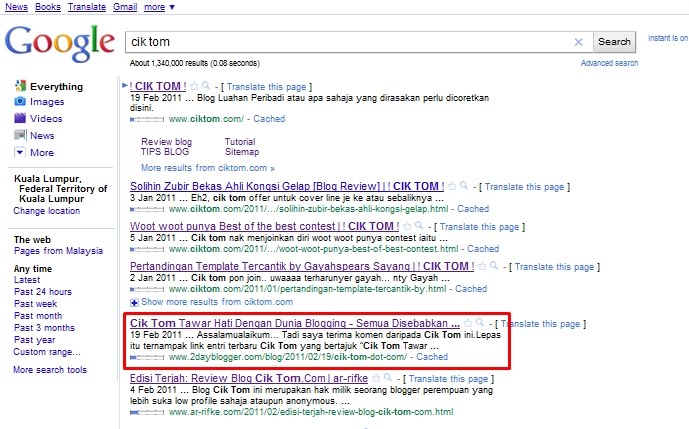This screenshot has height=429, width=689.
Task: Open Translate in the top navigation
Action: click(87, 7)
